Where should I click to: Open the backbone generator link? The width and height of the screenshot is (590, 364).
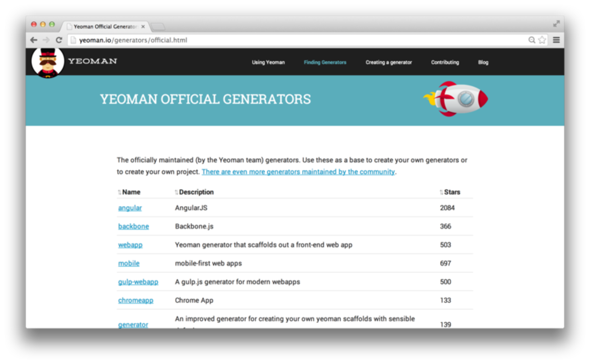(x=133, y=227)
